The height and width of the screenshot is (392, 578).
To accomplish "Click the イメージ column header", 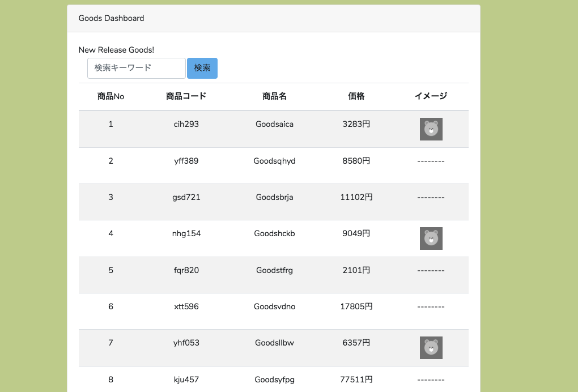I will (431, 96).
